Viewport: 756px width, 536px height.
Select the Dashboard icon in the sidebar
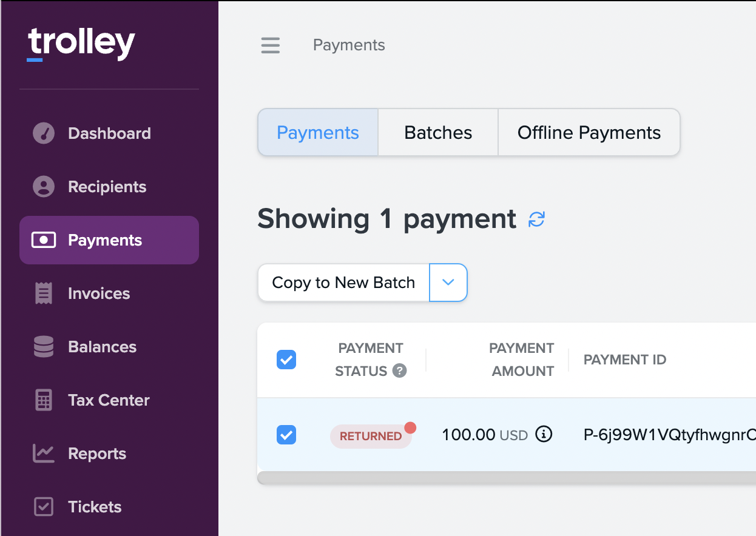click(x=44, y=133)
